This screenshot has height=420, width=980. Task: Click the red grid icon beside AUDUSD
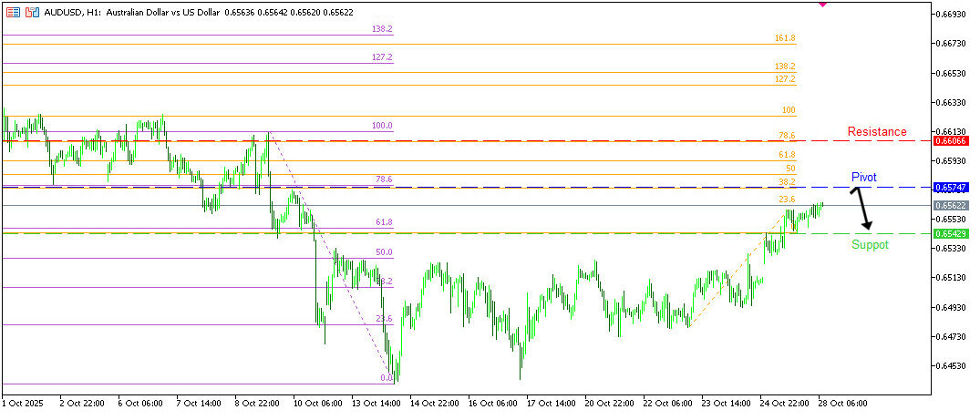click(13, 13)
